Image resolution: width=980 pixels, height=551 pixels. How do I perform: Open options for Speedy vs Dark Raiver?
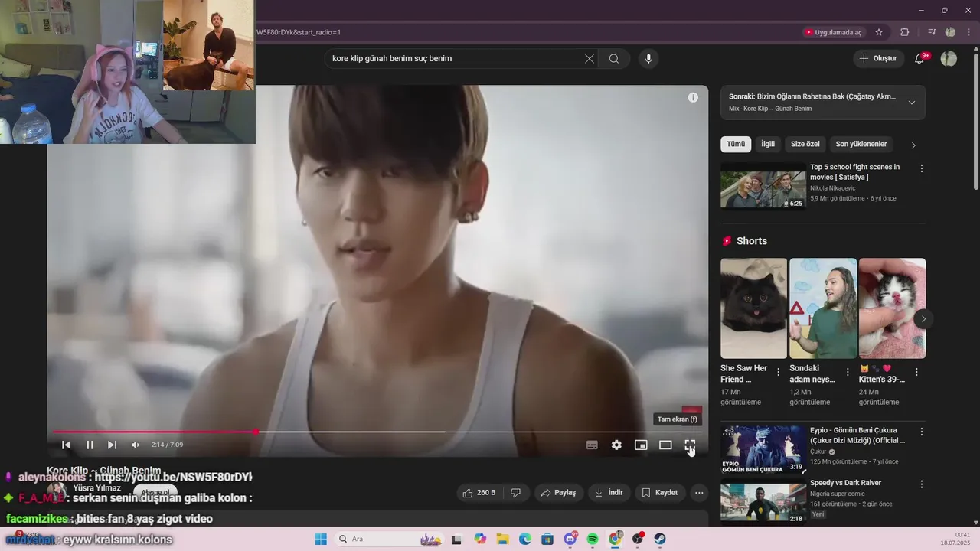pos(922,484)
